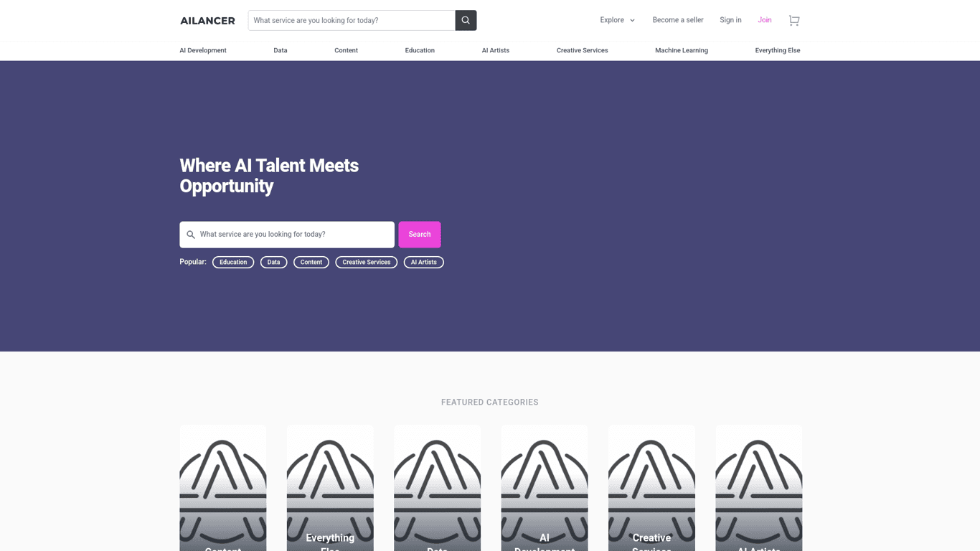Viewport: 980px width, 551px height.
Task: Focus the hero search input field
Action: click(x=294, y=235)
